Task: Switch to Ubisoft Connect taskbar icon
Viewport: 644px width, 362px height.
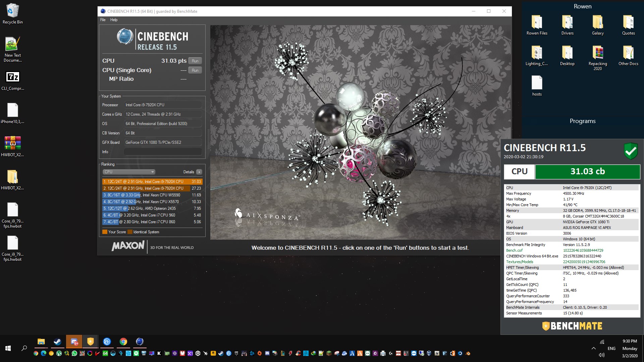Action: point(107,342)
